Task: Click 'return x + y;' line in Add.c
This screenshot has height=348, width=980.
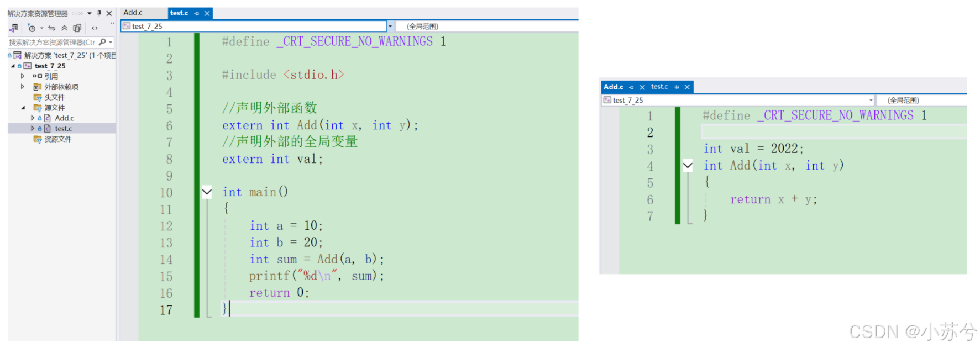Action: (x=773, y=199)
